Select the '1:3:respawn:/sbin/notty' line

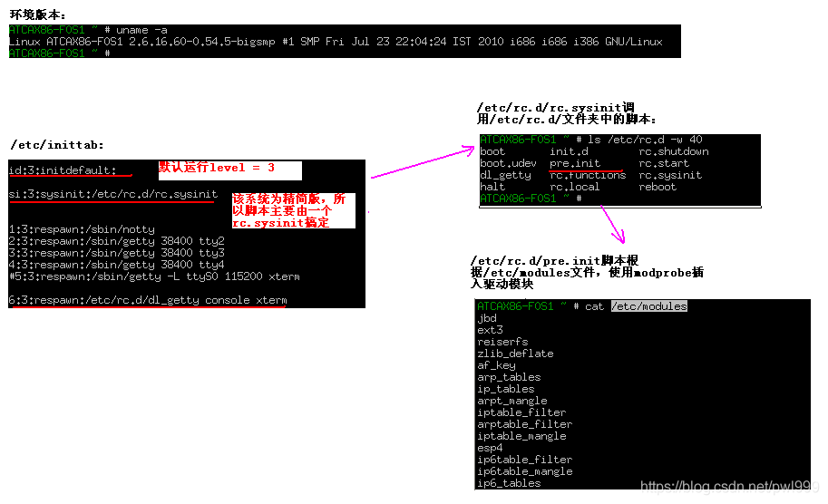(82, 229)
